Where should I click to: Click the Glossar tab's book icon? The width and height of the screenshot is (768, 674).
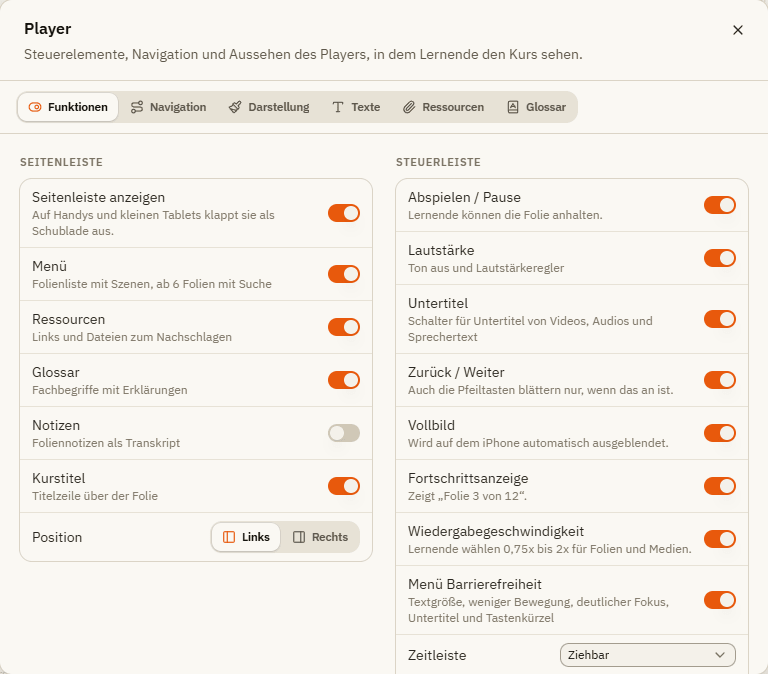pos(513,107)
